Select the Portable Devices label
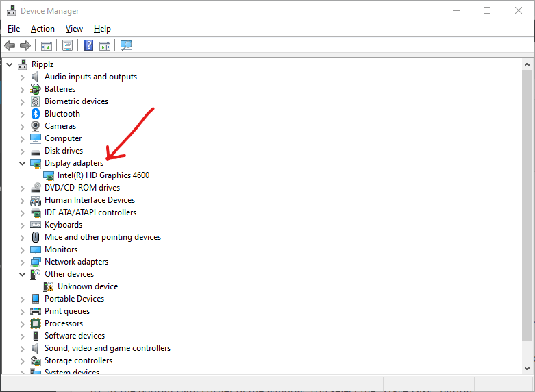The image size is (535, 392). [74, 299]
